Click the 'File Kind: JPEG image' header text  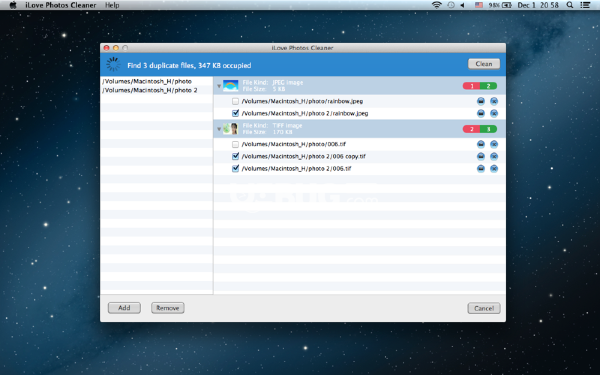(x=272, y=82)
